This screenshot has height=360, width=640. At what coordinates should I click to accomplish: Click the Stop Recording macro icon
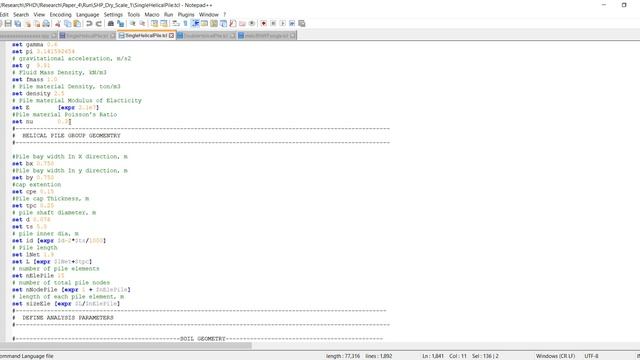point(273,24)
